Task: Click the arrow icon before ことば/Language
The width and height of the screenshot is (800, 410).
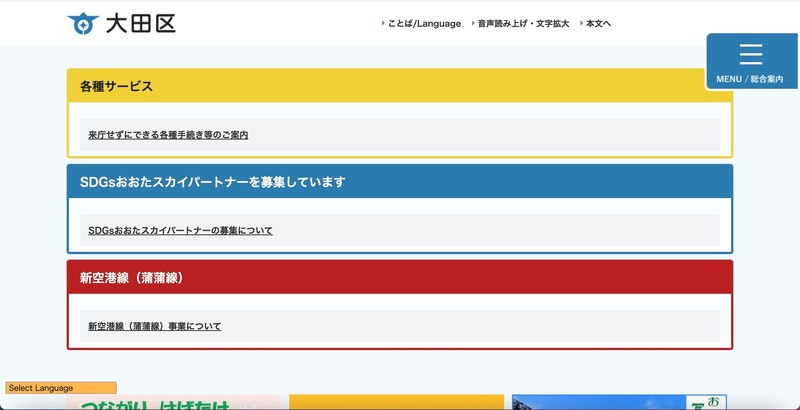Action: click(x=383, y=23)
